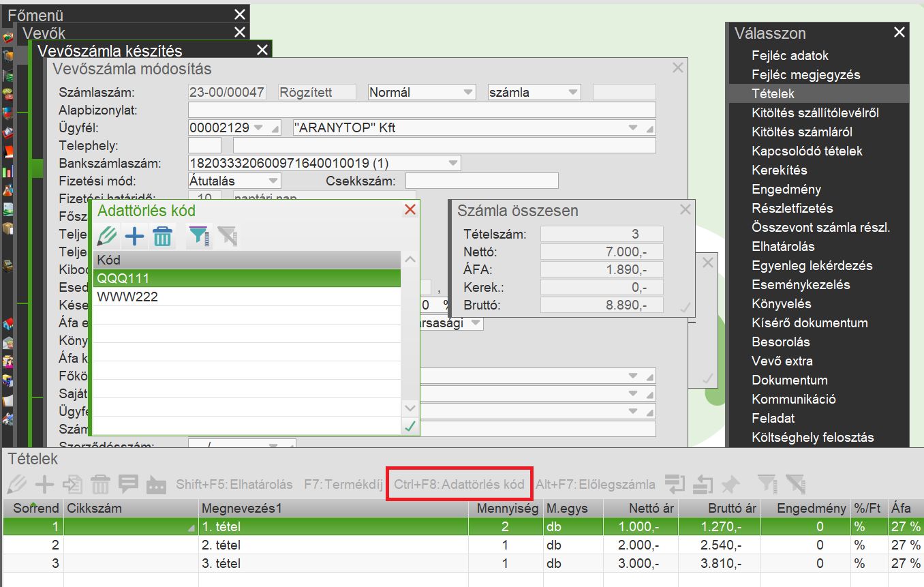
Task: Click the comment icon in Tételek toolbar
Action: tap(128, 485)
